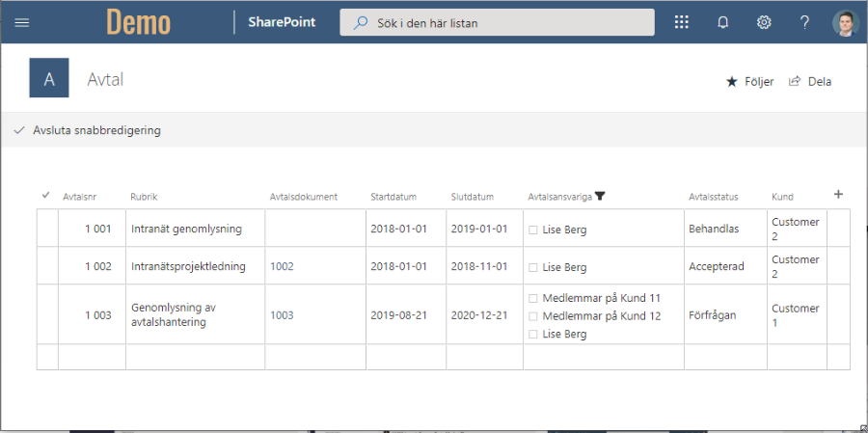868x433 pixels.
Task: Check the Medlemmar på Kund 12 box
Action: [x=533, y=316]
